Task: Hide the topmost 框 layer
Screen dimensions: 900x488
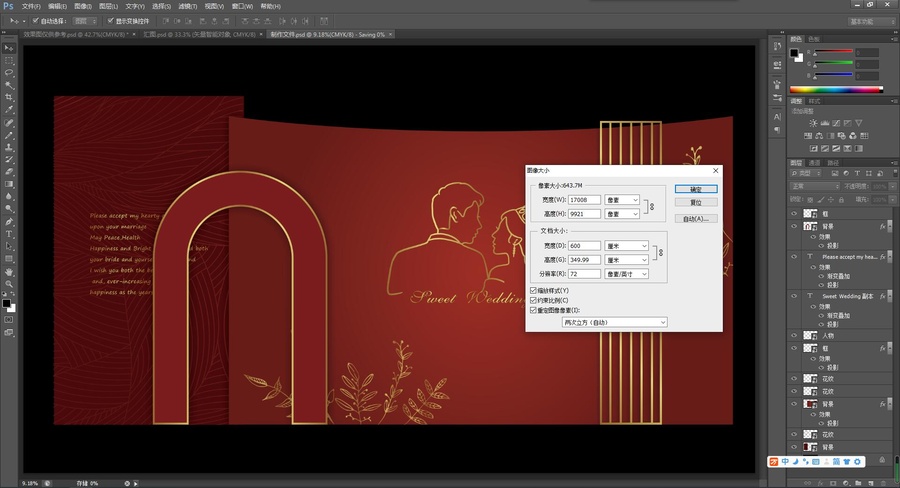Action: [x=794, y=214]
